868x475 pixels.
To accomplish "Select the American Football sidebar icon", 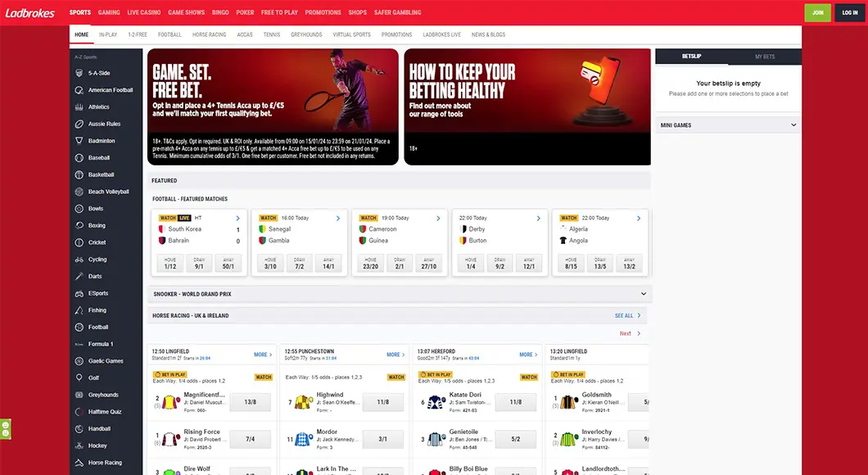I will pos(79,90).
